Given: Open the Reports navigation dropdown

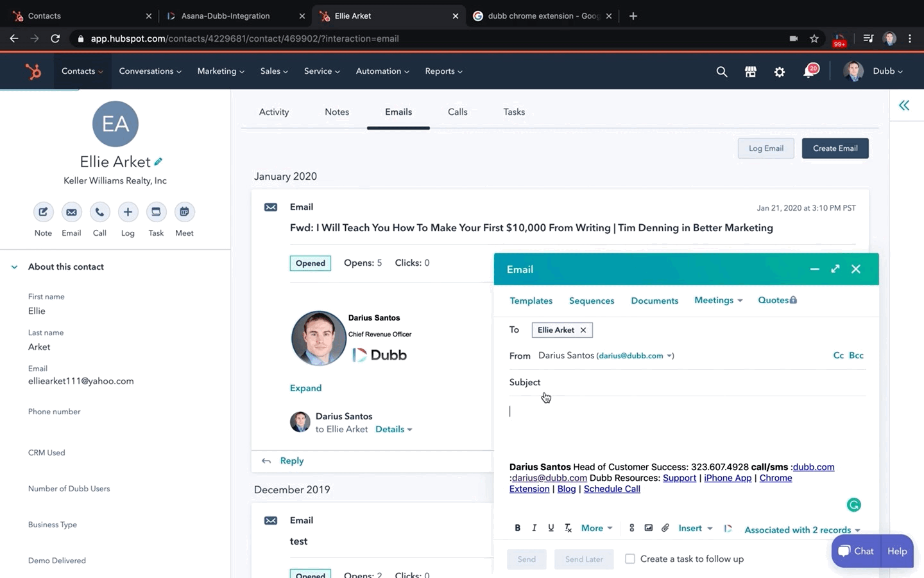Looking at the screenshot, I should (x=443, y=71).
